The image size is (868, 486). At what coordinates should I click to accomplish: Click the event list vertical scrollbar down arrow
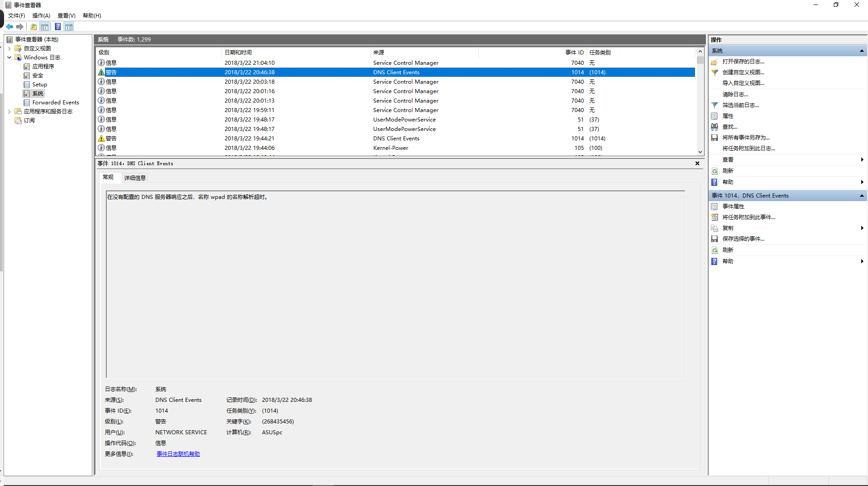coord(700,152)
